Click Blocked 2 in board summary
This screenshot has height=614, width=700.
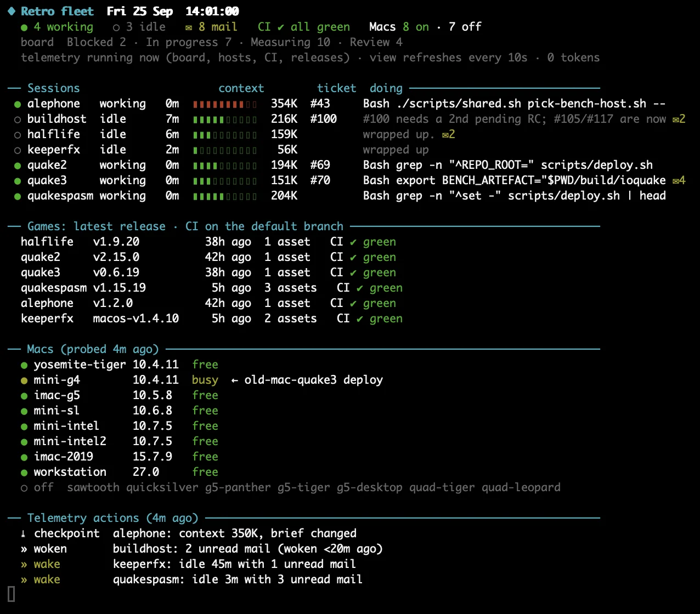(x=97, y=42)
